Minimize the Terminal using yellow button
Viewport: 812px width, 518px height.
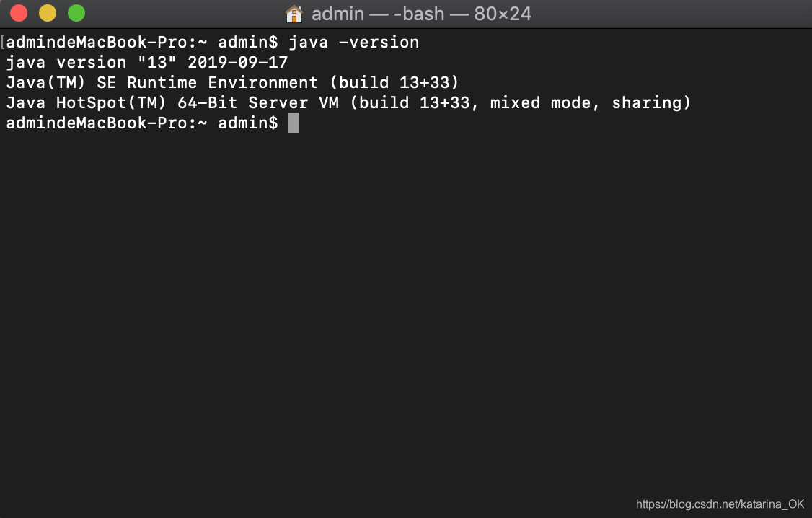48,13
